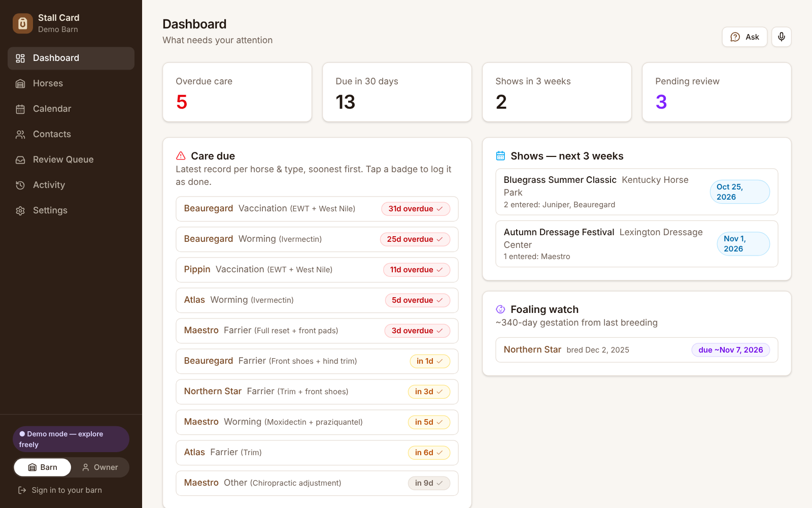Switch to Barn view toggle
812x508 pixels.
[x=43, y=467]
